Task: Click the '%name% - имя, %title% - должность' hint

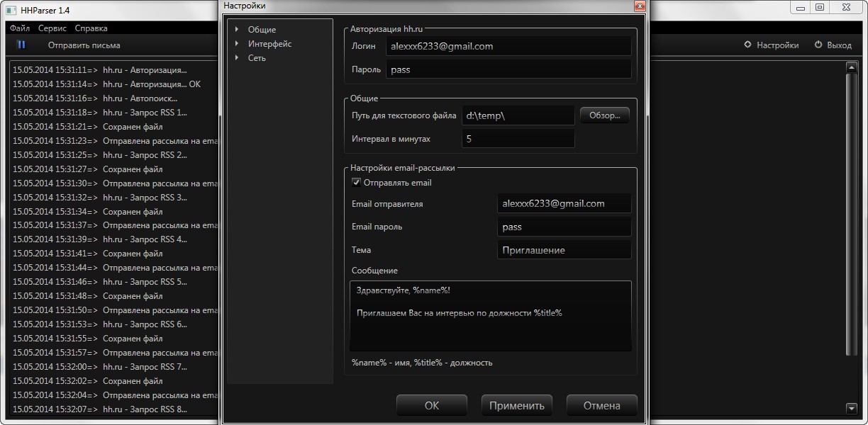Action: pos(422,363)
